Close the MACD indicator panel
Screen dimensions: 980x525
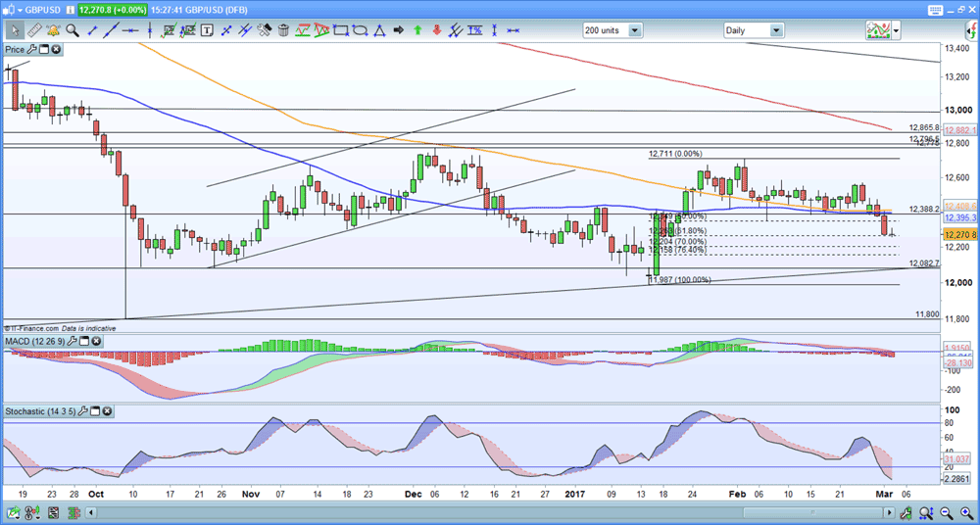coord(96,341)
